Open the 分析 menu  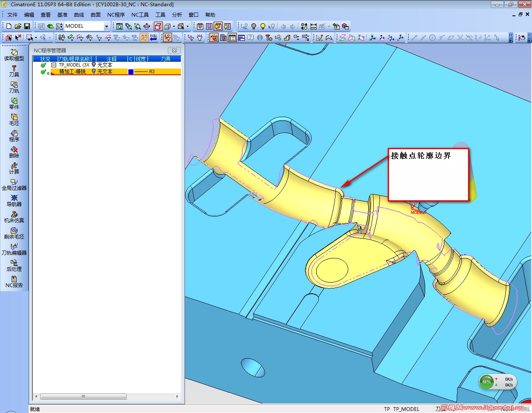(x=177, y=15)
